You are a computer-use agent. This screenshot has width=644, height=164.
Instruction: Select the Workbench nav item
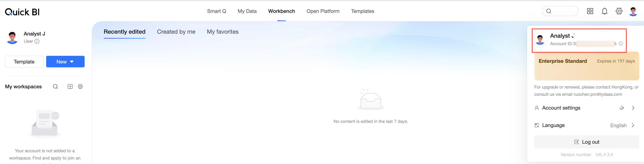(281, 11)
